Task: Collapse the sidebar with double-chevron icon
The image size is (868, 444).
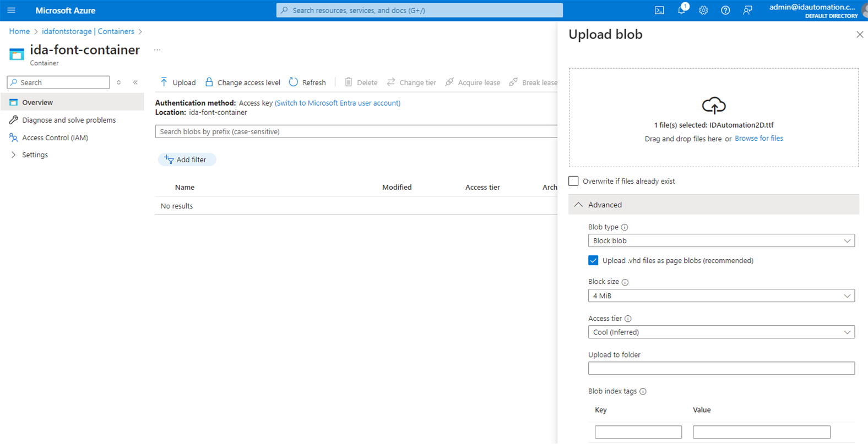Action: point(135,83)
